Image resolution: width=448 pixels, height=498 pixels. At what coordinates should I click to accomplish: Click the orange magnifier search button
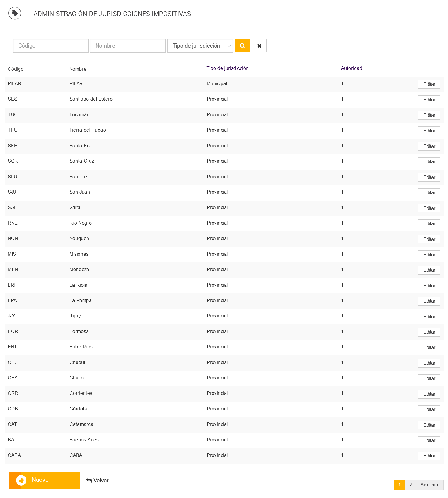242,46
